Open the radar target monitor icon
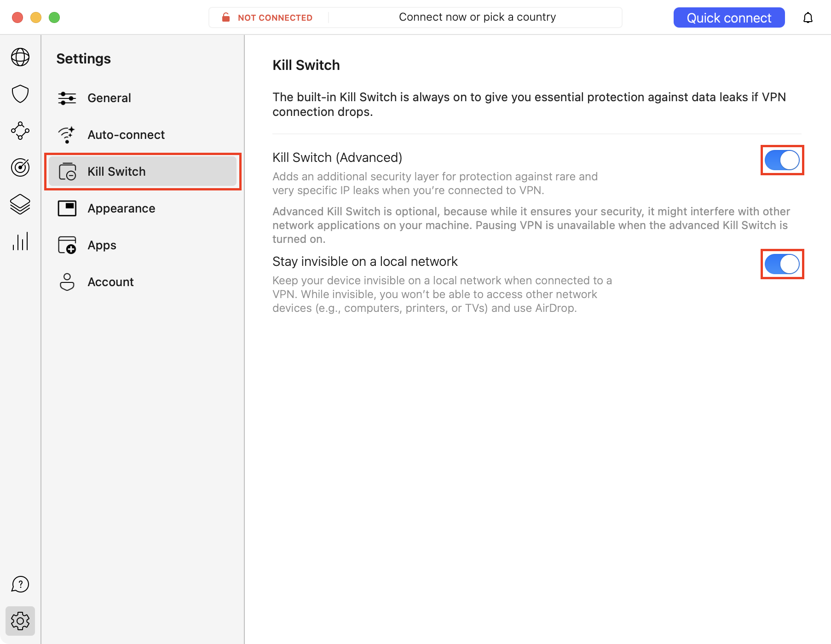The image size is (831, 644). pos(20,167)
